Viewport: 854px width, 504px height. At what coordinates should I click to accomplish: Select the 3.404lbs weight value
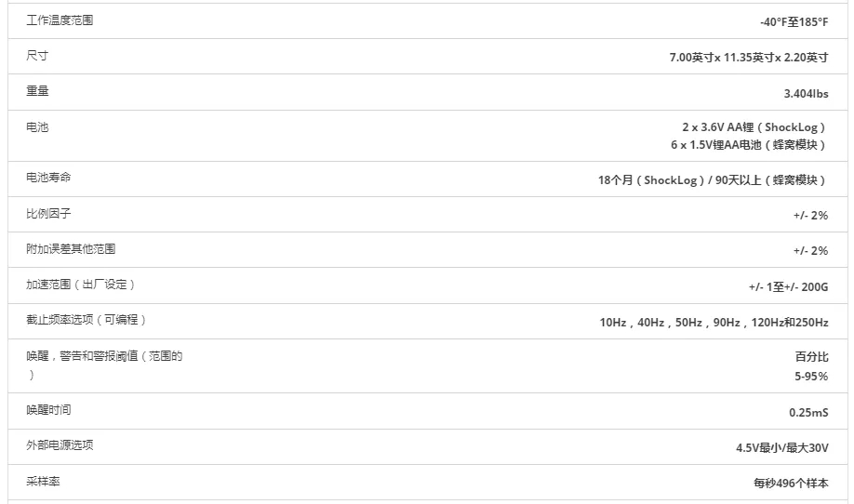click(x=806, y=94)
